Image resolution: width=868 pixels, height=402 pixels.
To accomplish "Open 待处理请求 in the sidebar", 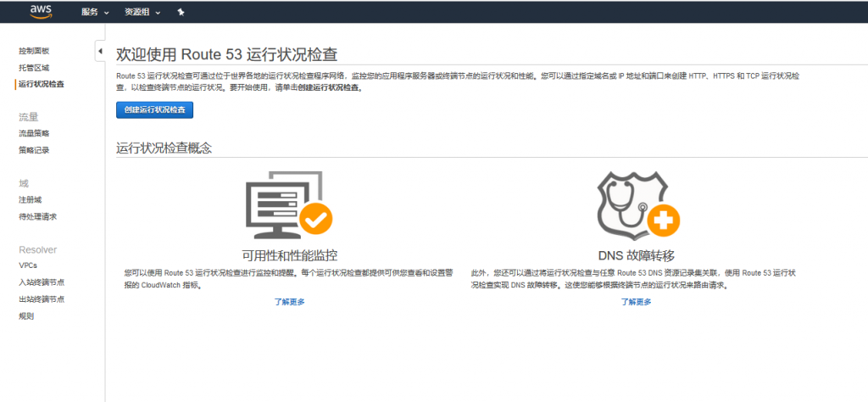I will coord(37,216).
